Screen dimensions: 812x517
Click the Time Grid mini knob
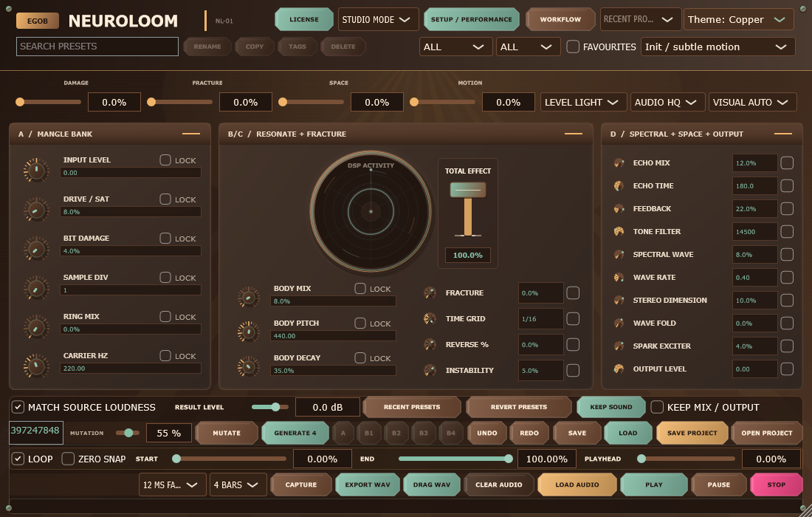click(430, 318)
